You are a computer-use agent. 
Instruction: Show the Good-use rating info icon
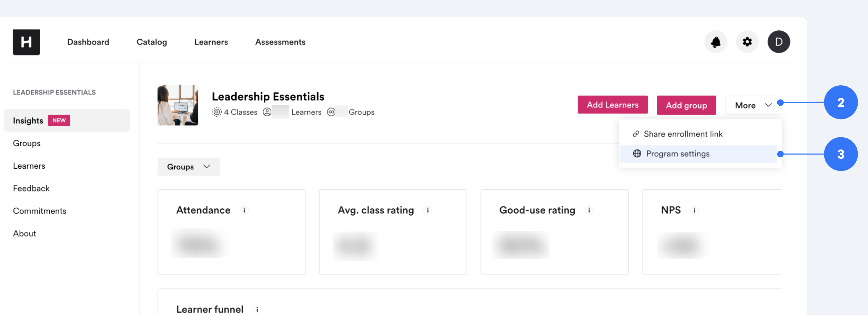[589, 210]
